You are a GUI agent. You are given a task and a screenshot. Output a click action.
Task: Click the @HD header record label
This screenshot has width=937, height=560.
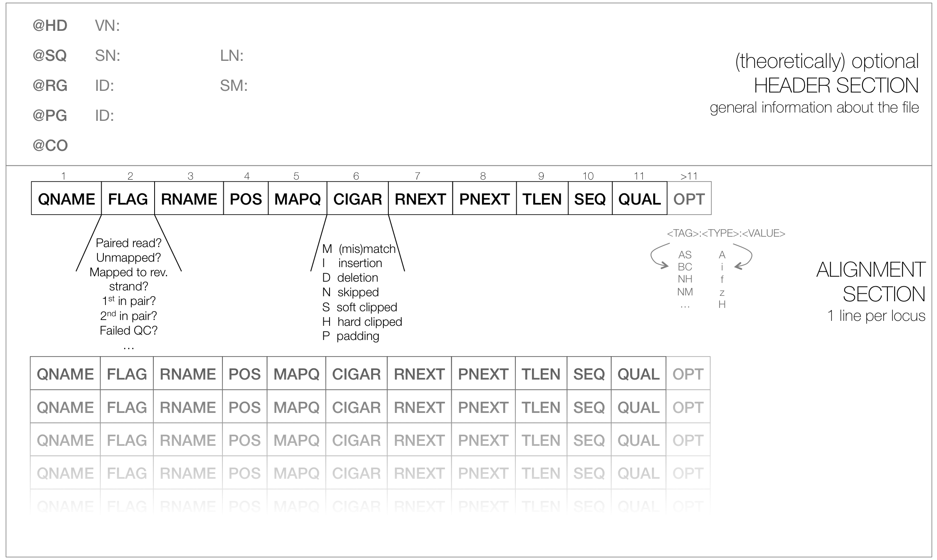pos(50,26)
